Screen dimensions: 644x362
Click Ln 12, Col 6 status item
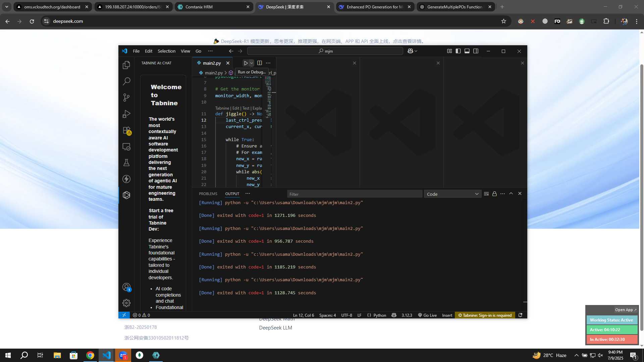(x=304, y=315)
